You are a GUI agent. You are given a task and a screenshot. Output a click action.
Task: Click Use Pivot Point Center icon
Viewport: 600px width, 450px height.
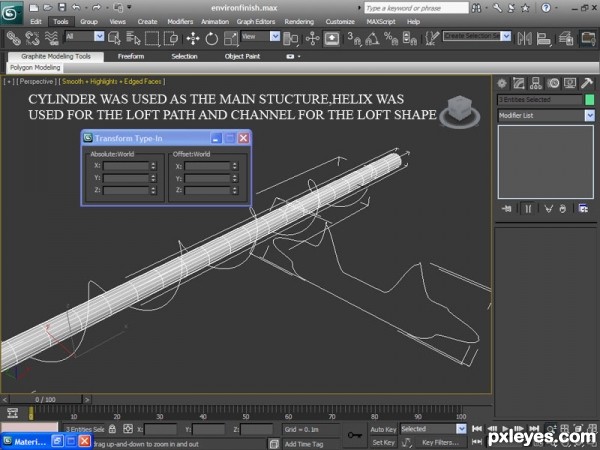click(290, 38)
